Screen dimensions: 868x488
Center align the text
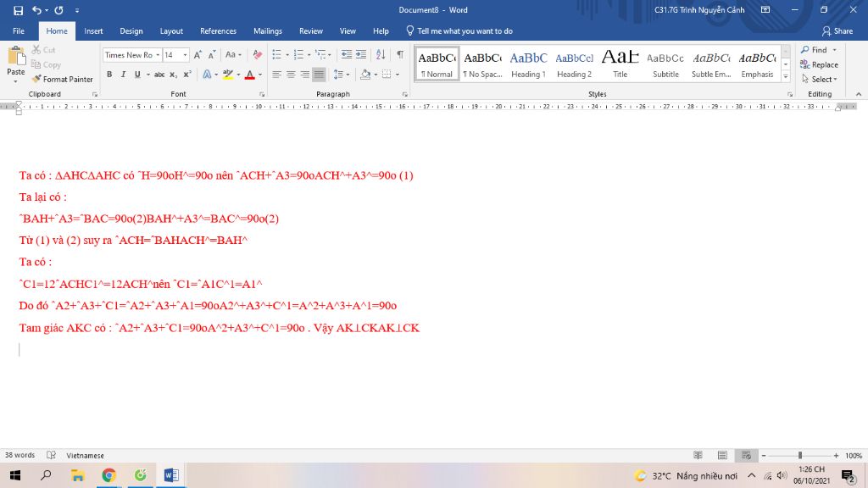pos(291,75)
